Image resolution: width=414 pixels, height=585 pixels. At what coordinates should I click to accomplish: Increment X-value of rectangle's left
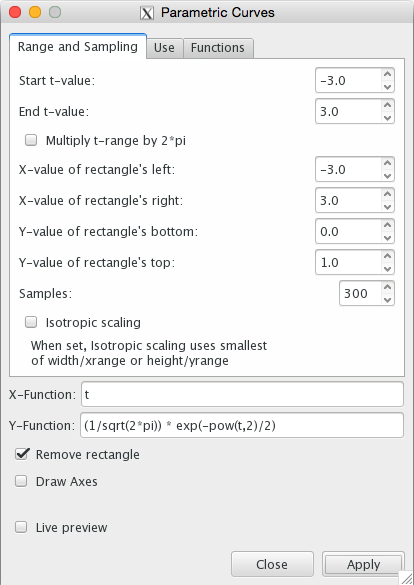coord(388,163)
